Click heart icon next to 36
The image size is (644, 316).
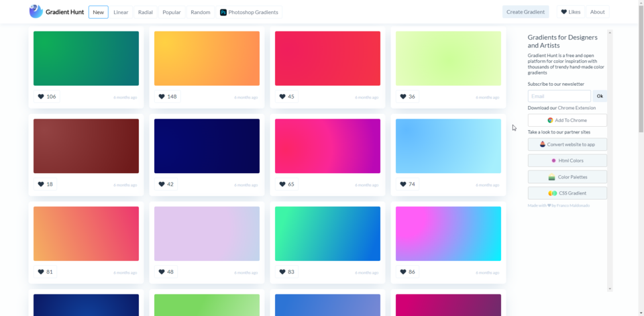coord(403,97)
